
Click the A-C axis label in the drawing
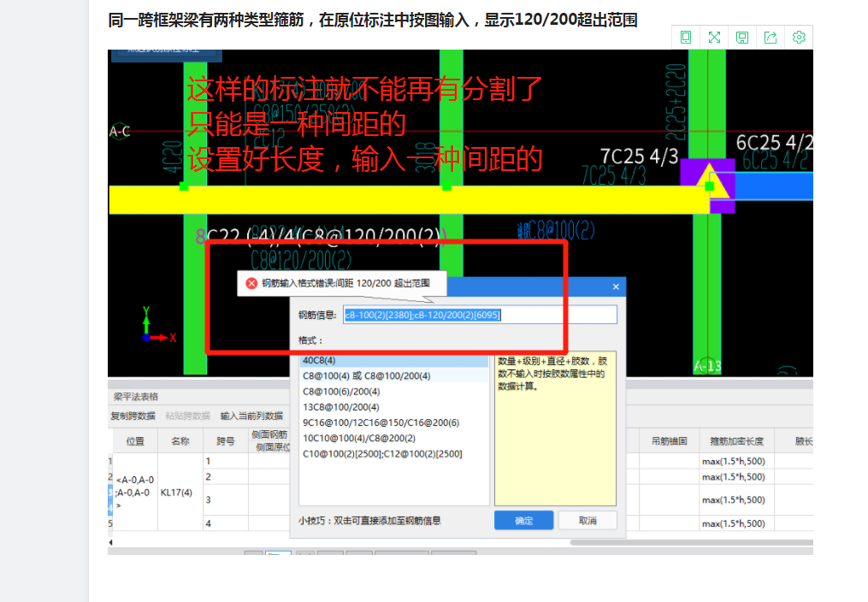pos(120,132)
